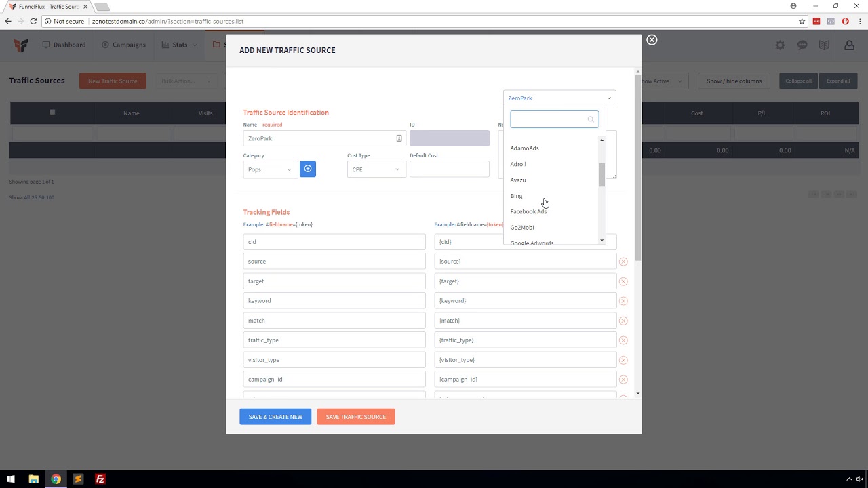Open Chrome from the taskbar

56,479
